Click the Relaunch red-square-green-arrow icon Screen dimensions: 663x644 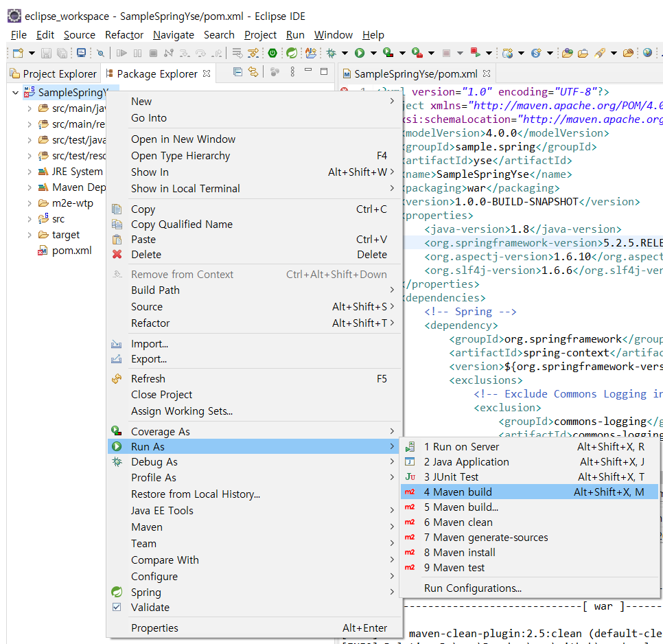(475, 52)
